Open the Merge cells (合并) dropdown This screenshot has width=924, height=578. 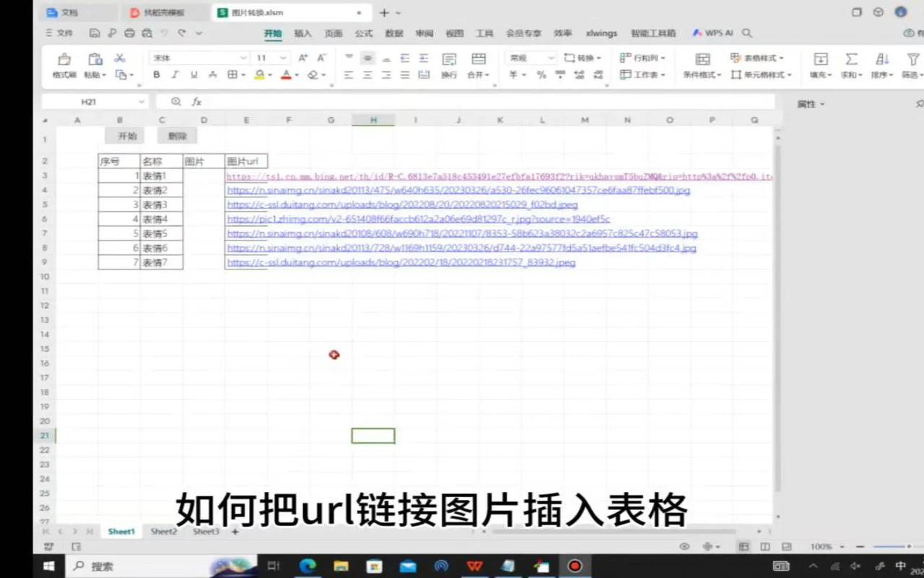click(x=478, y=74)
